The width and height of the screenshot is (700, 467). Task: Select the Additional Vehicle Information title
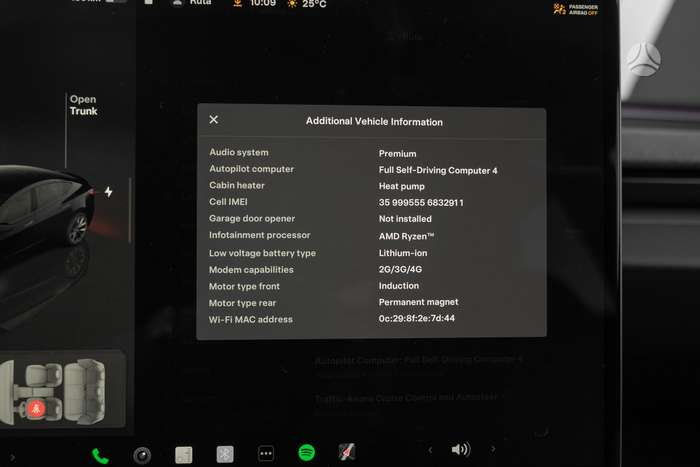tap(374, 121)
